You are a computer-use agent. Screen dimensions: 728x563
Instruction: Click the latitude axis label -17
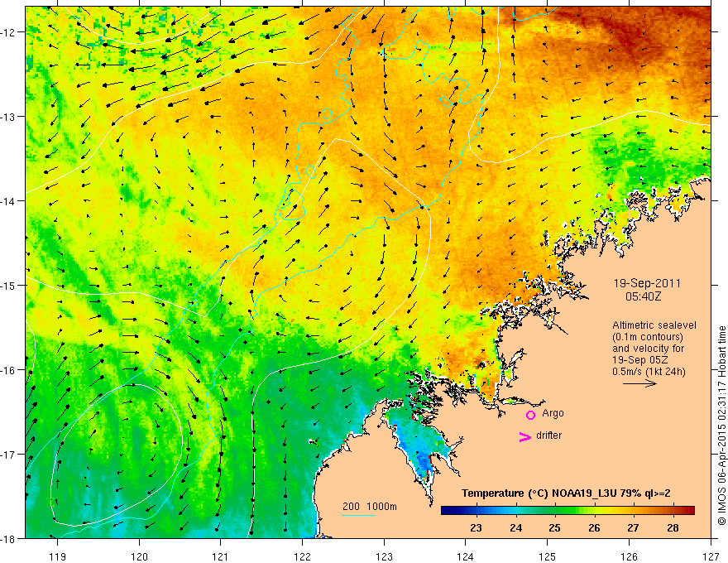tap(8, 454)
